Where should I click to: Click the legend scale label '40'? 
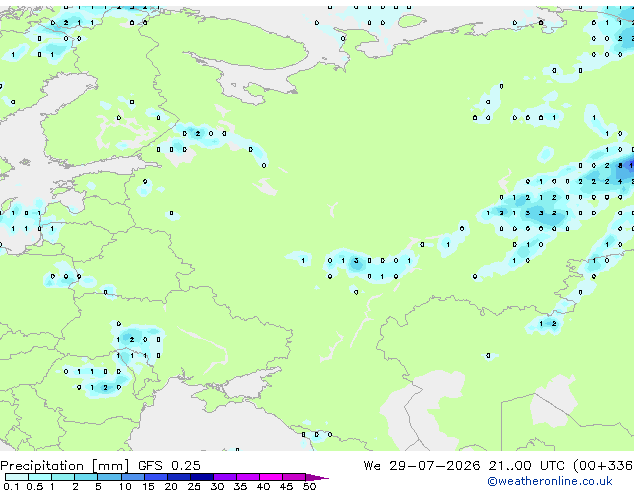264,486
